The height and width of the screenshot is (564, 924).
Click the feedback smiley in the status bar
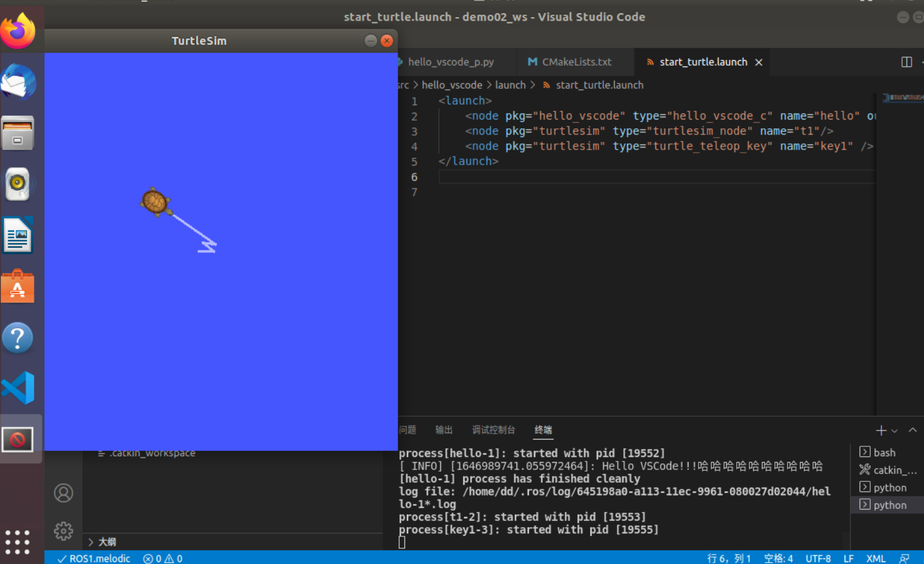pyautogui.click(x=904, y=558)
